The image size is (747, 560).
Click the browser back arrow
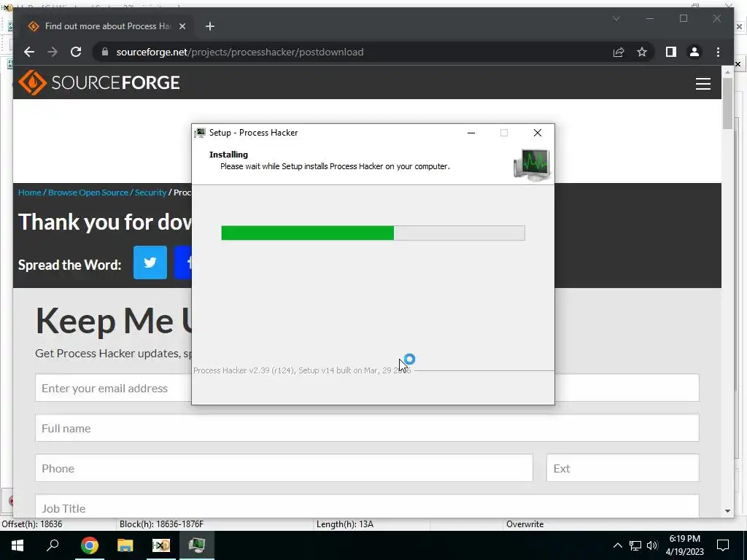(29, 52)
